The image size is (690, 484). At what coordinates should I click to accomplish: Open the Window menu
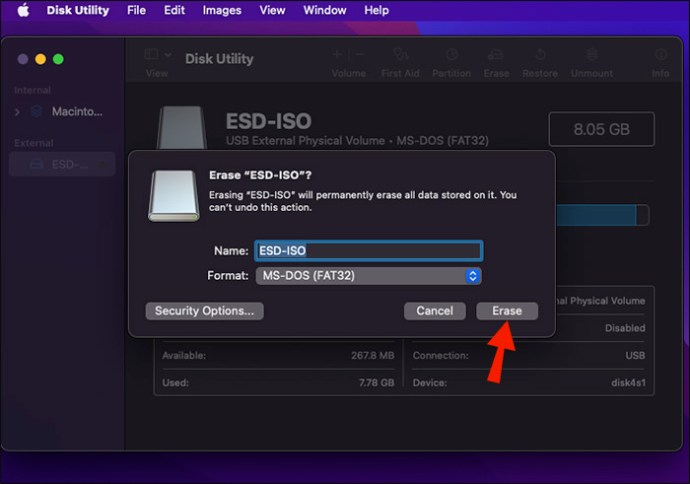click(325, 10)
